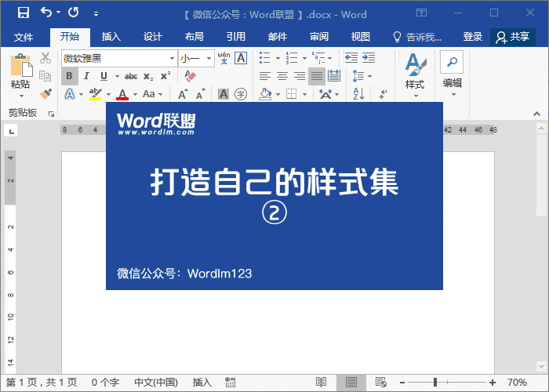Open the 文件 File tab

click(24, 37)
